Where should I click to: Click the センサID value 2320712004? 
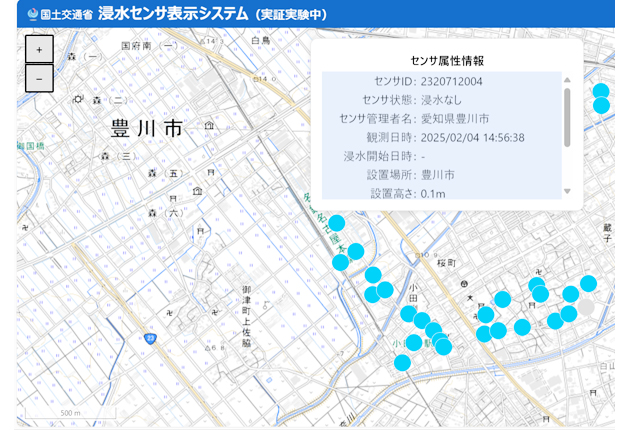tap(451, 82)
